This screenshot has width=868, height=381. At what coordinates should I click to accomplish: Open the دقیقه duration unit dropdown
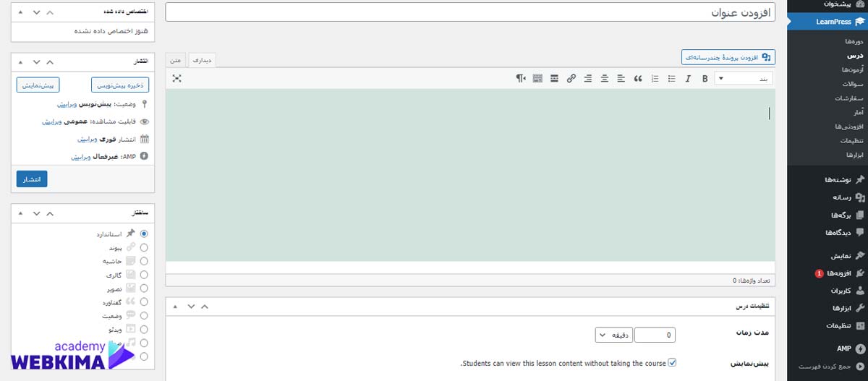[x=614, y=335]
